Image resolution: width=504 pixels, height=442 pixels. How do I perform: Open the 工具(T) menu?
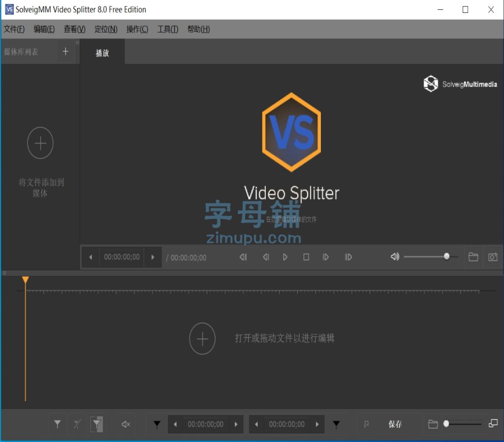pos(168,29)
